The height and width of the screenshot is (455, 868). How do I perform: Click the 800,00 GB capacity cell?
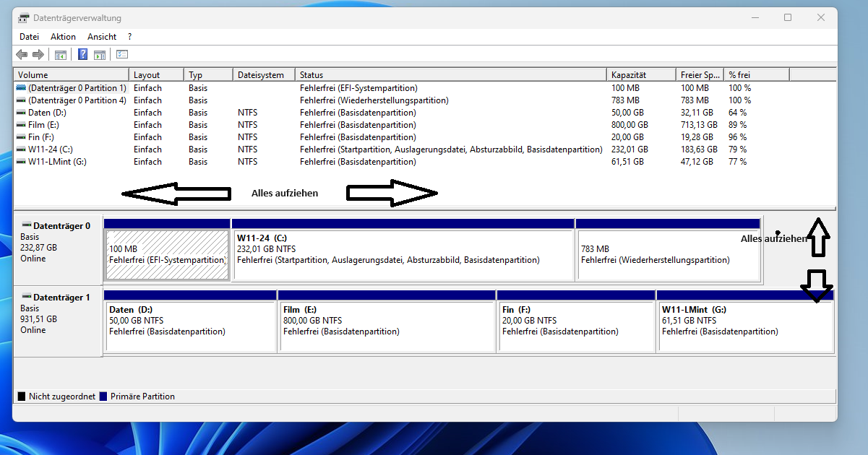tap(629, 125)
